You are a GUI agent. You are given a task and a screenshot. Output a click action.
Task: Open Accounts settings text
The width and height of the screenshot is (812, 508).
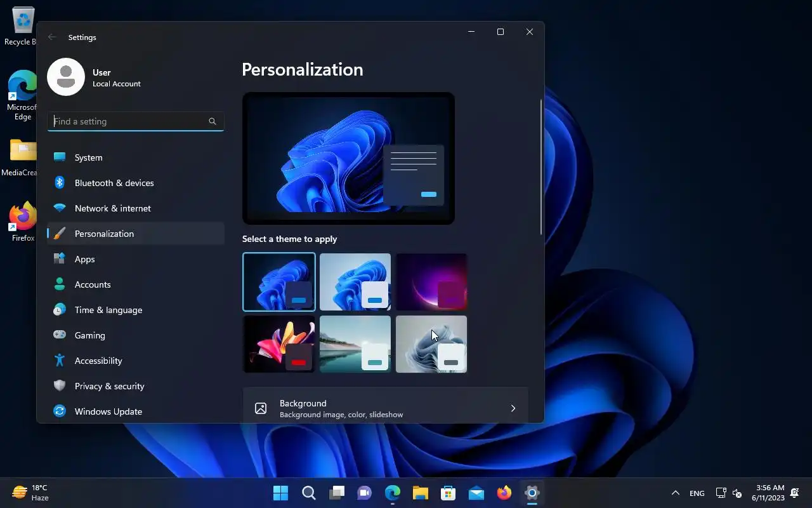[x=93, y=284]
